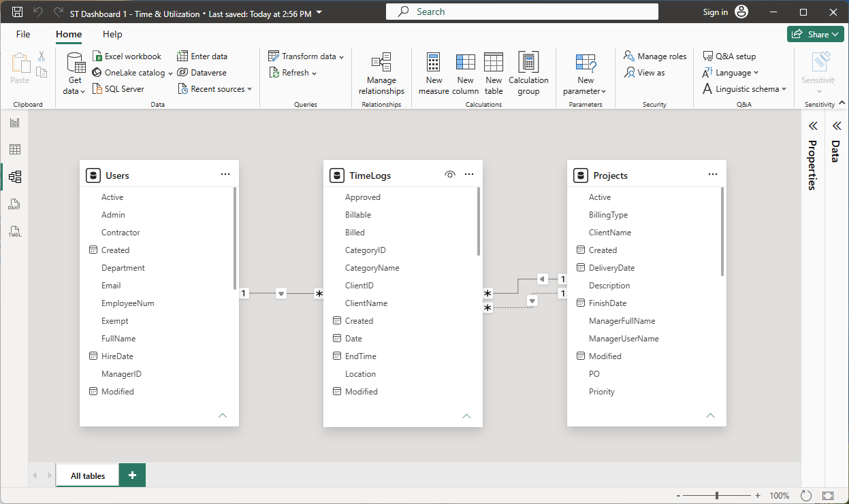Open the File menu
This screenshot has width=849, height=504.
pos(23,34)
